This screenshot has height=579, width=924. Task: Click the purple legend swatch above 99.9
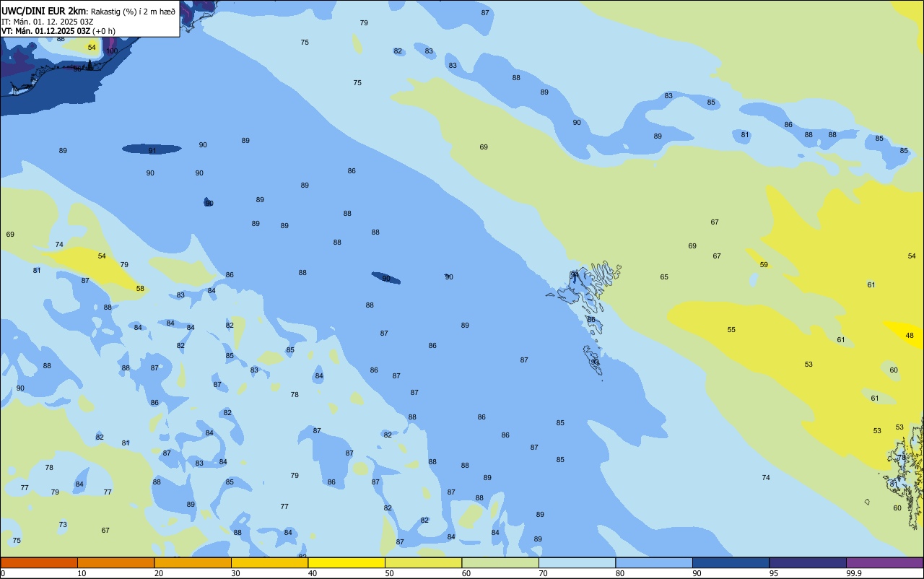pyautogui.click(x=884, y=562)
